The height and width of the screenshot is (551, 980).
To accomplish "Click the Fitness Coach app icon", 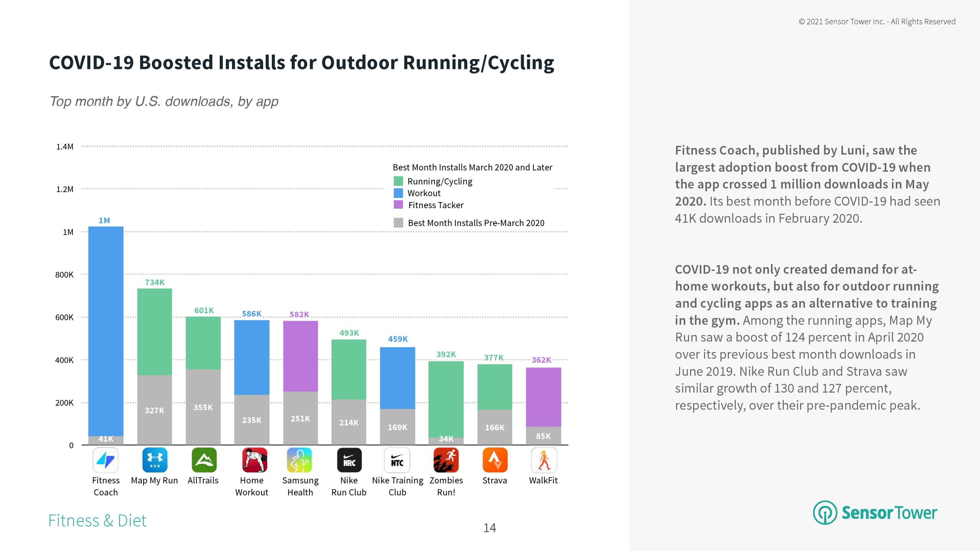I will [x=106, y=460].
